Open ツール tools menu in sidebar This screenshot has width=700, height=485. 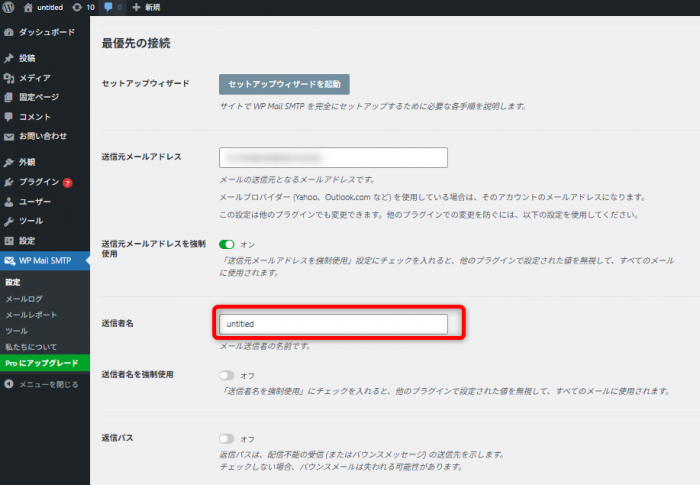click(x=30, y=220)
